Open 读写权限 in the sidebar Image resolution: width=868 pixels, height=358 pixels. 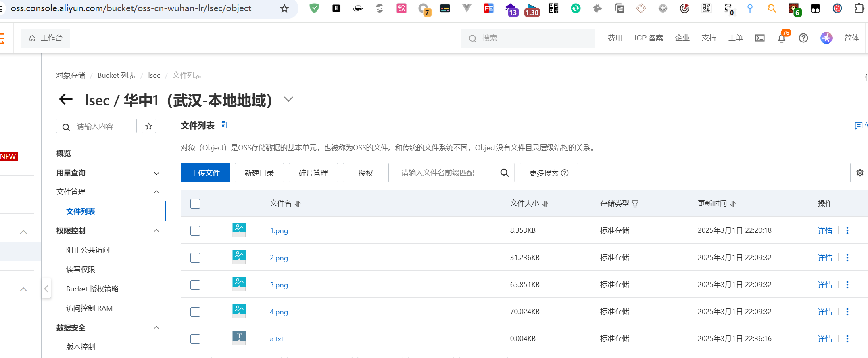[x=81, y=270]
